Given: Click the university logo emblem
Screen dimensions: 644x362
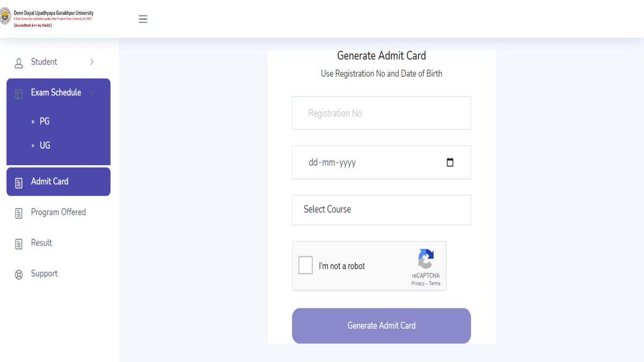Looking at the screenshot, I should coord(5,17).
